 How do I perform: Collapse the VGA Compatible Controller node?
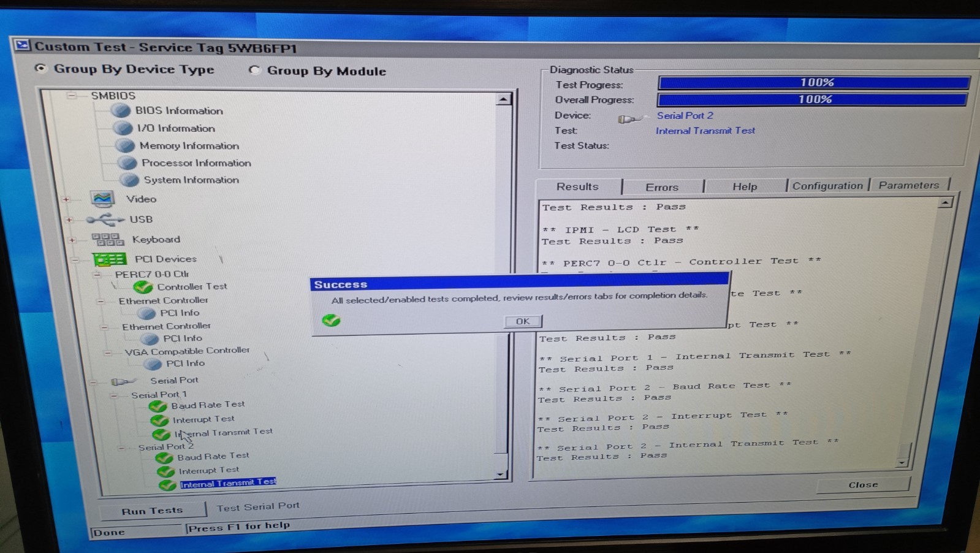tap(108, 353)
